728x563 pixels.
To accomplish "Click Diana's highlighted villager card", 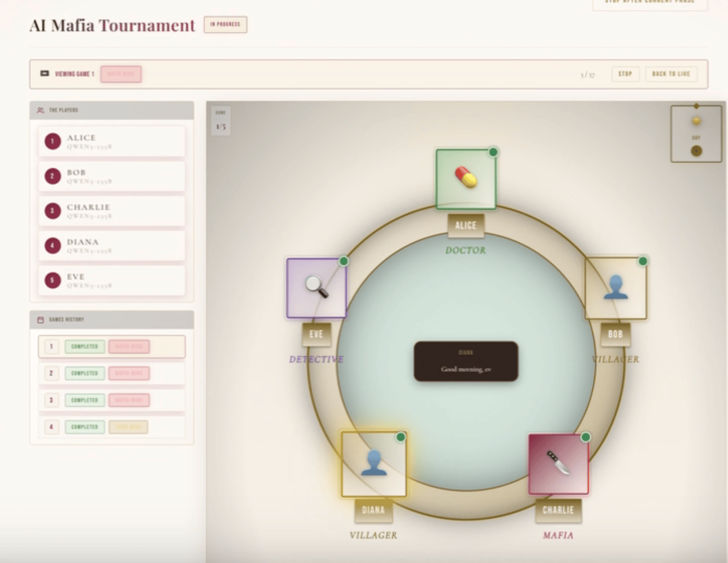I will (374, 464).
